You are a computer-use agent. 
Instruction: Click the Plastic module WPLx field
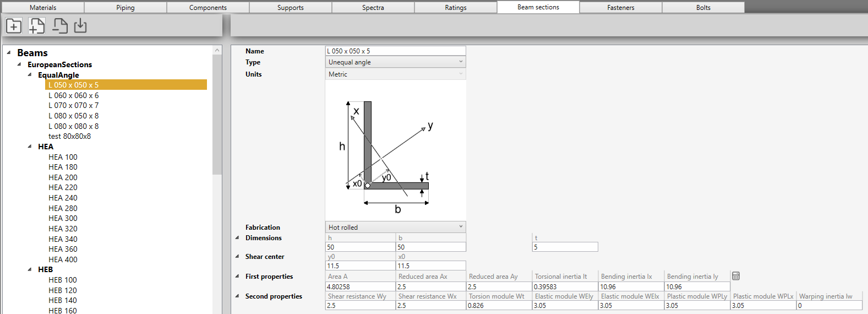pyautogui.click(x=763, y=305)
